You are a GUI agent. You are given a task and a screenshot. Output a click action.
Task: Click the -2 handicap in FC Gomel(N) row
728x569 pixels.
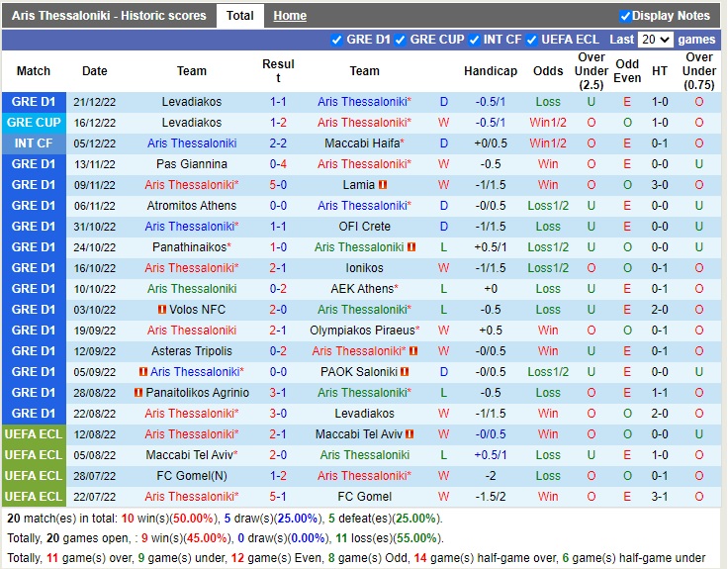tap(491, 476)
